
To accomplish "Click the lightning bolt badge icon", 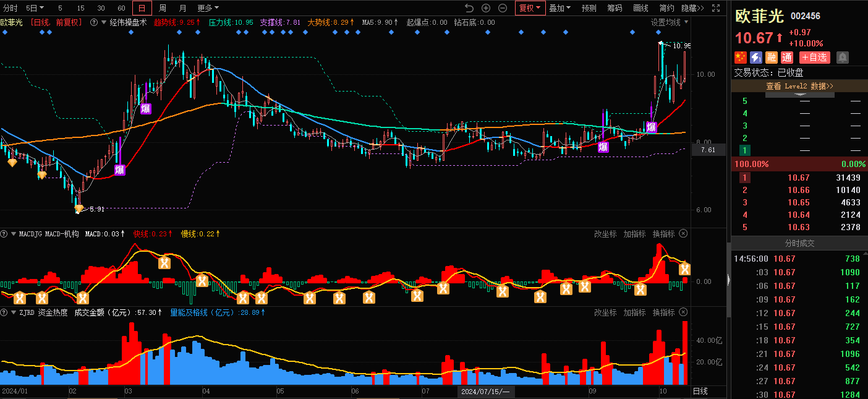I will (x=756, y=58).
